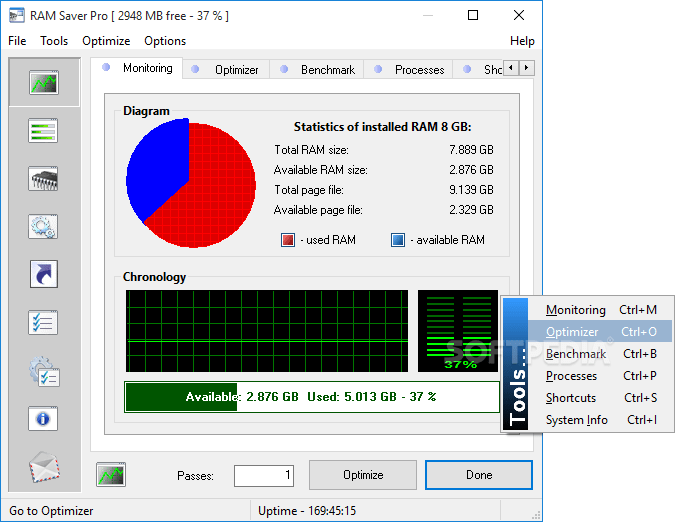Switch to the Optimizer tab
This screenshot has height=522, width=675.
pyautogui.click(x=226, y=70)
